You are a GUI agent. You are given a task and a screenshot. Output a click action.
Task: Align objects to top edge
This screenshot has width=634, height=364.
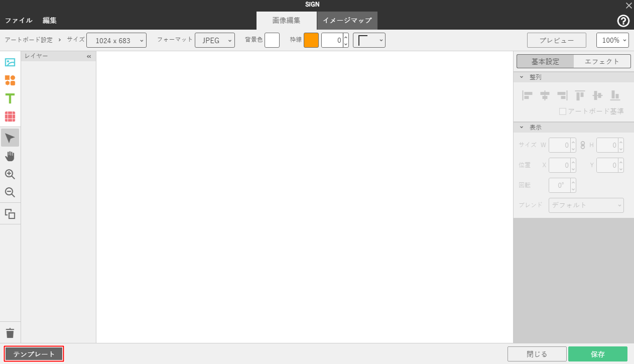(x=580, y=95)
